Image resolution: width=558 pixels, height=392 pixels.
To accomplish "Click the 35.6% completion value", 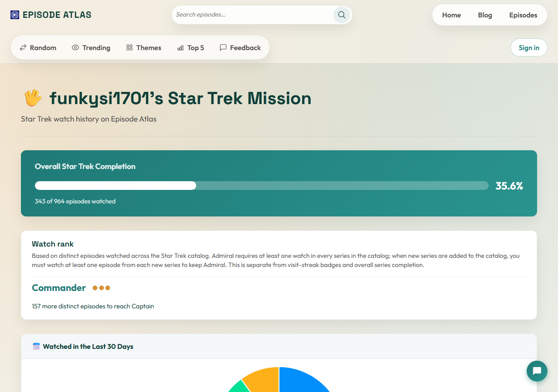I will click(x=509, y=186).
